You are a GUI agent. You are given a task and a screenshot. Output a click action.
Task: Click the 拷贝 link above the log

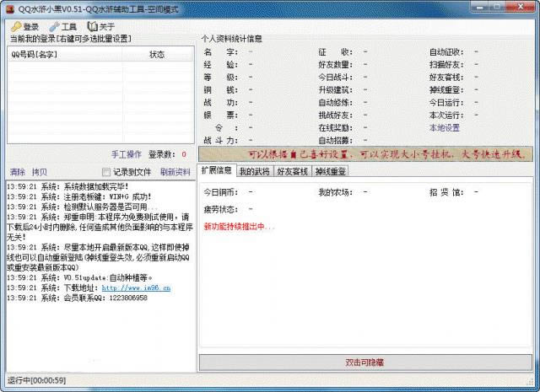point(40,172)
